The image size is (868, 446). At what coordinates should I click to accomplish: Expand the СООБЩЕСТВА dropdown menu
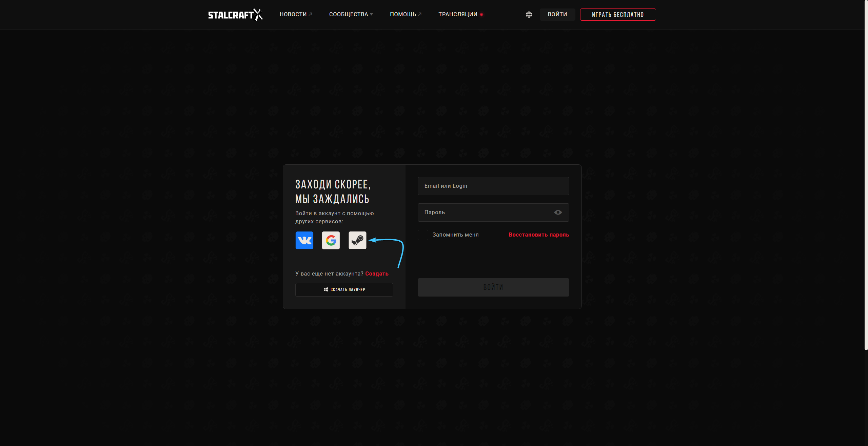[351, 14]
